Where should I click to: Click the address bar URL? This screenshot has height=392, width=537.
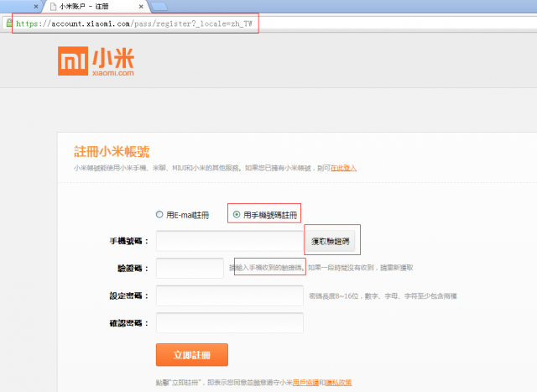134,24
